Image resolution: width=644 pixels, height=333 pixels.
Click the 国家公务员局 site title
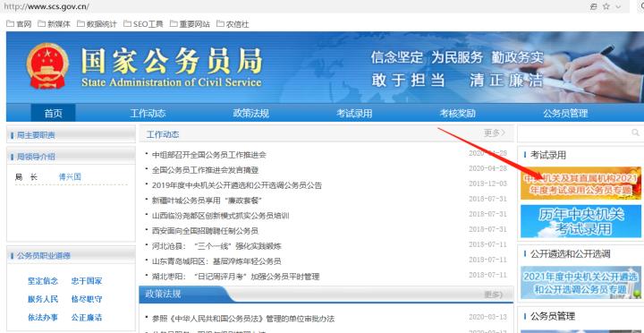pos(171,61)
